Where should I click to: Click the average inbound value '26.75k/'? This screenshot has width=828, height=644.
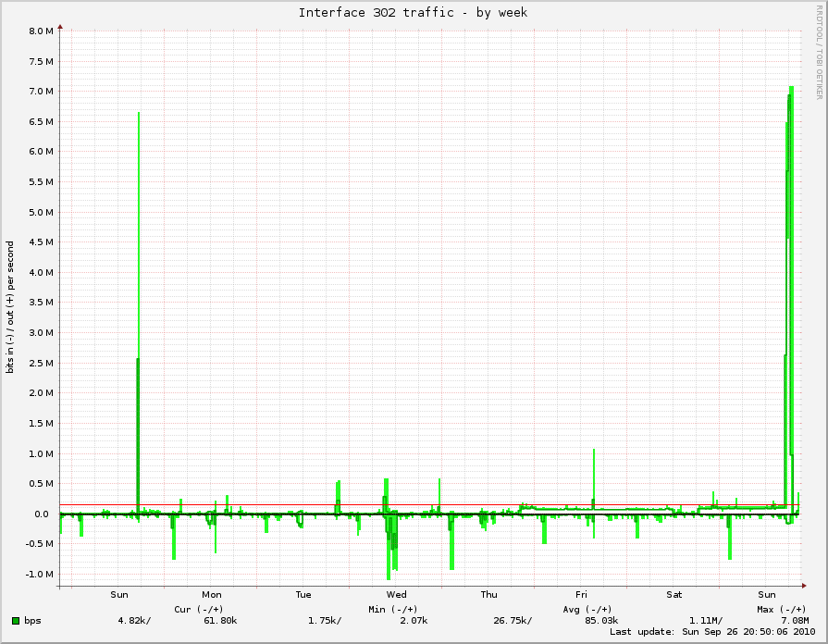(x=513, y=620)
